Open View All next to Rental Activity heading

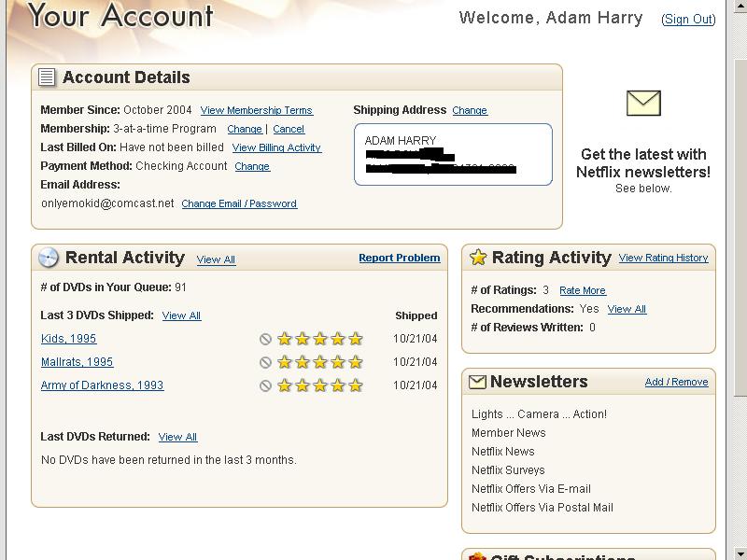217,259
